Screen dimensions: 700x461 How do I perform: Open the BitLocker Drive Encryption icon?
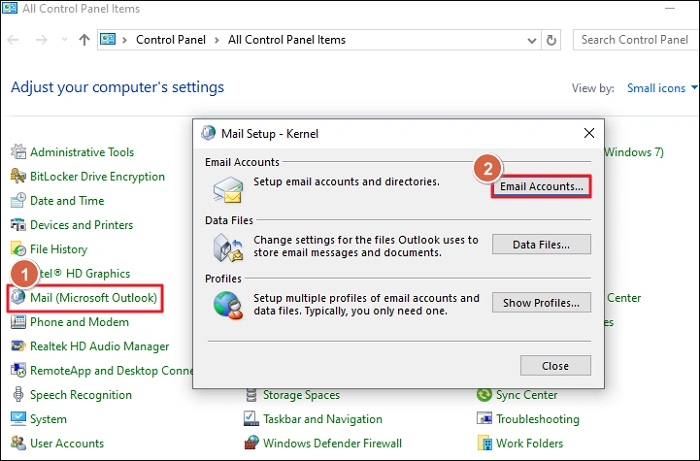18,176
